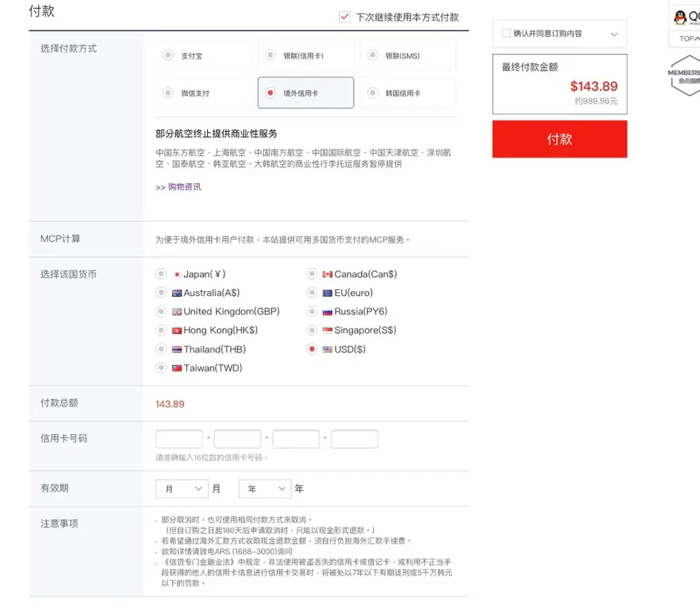Select the 境外信用卡 payment method
This screenshot has height=607, width=700.
306,93
